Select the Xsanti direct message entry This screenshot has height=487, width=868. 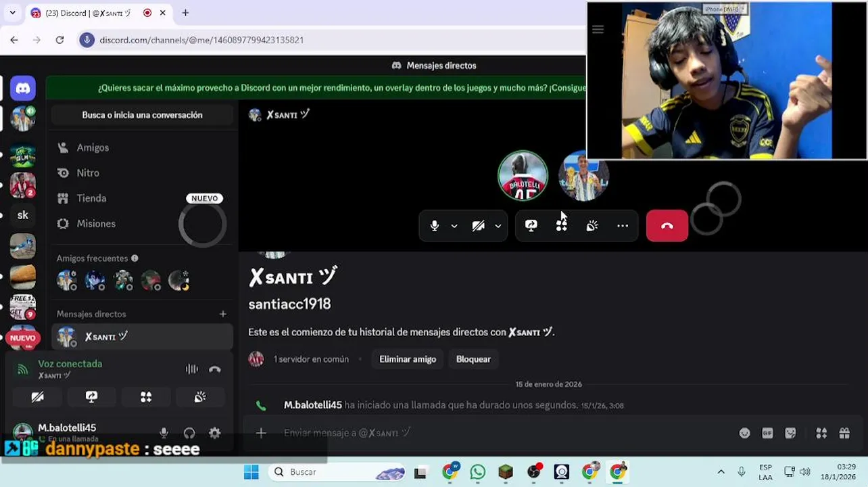coord(142,337)
